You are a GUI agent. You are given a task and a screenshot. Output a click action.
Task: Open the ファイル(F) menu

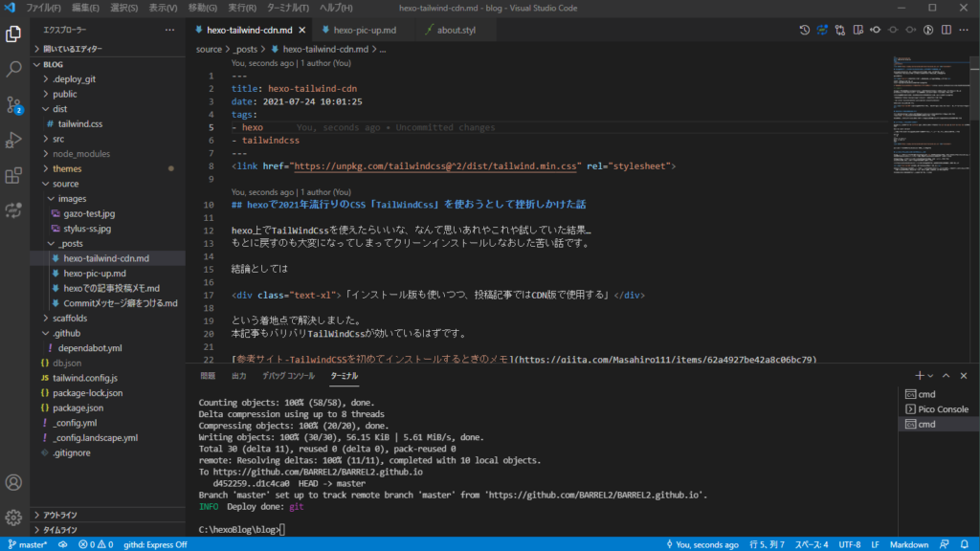pyautogui.click(x=43, y=8)
